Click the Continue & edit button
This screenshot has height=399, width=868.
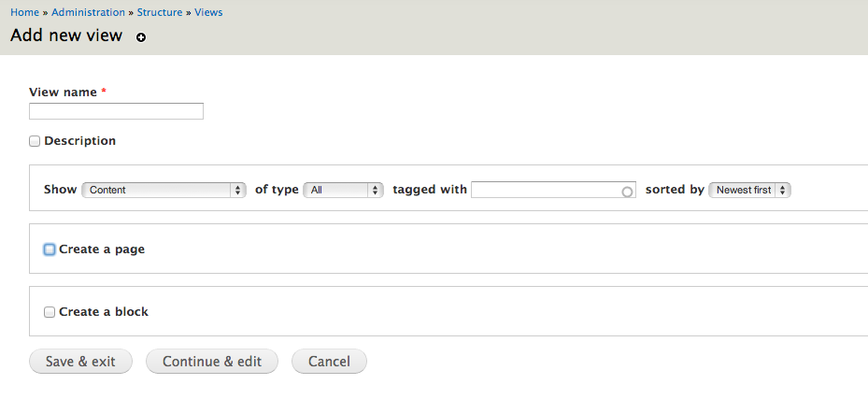(x=212, y=362)
